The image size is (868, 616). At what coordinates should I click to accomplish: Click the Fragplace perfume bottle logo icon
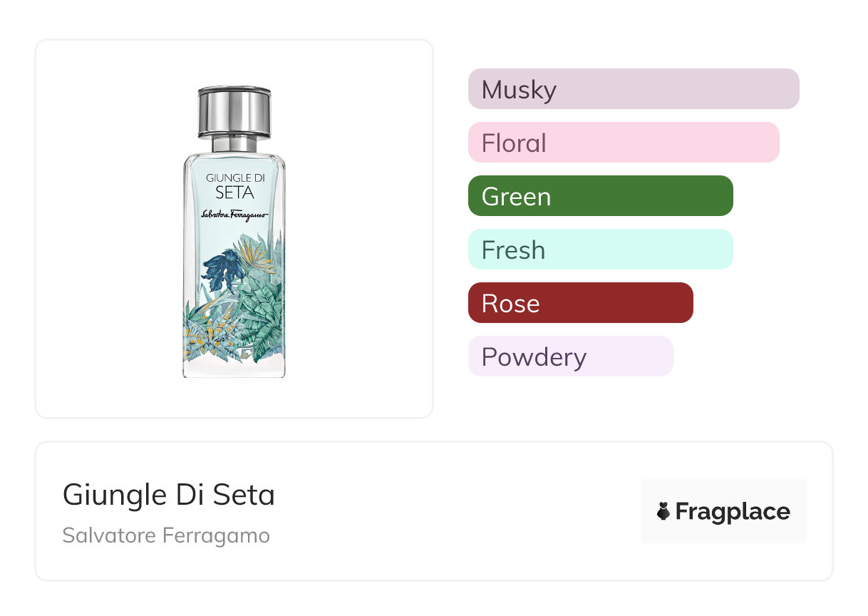663,511
